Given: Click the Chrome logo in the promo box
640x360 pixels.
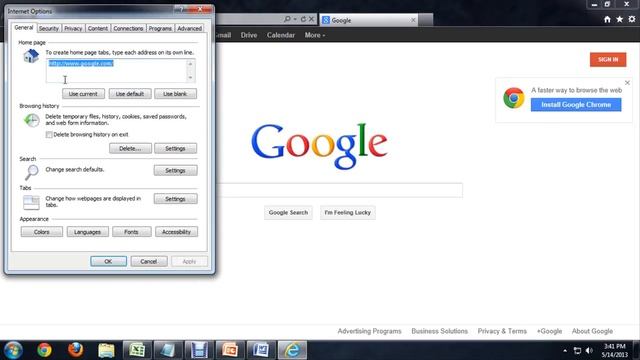Looking at the screenshot, I should [x=513, y=98].
